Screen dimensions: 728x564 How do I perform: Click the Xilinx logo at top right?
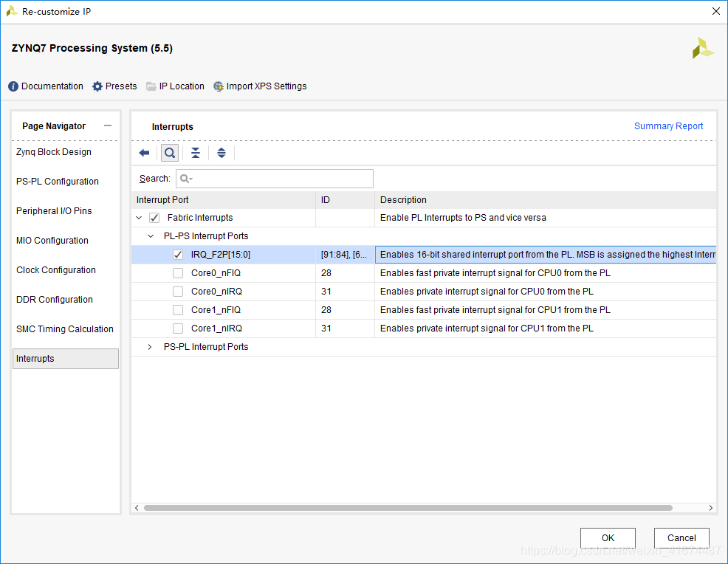(x=702, y=48)
